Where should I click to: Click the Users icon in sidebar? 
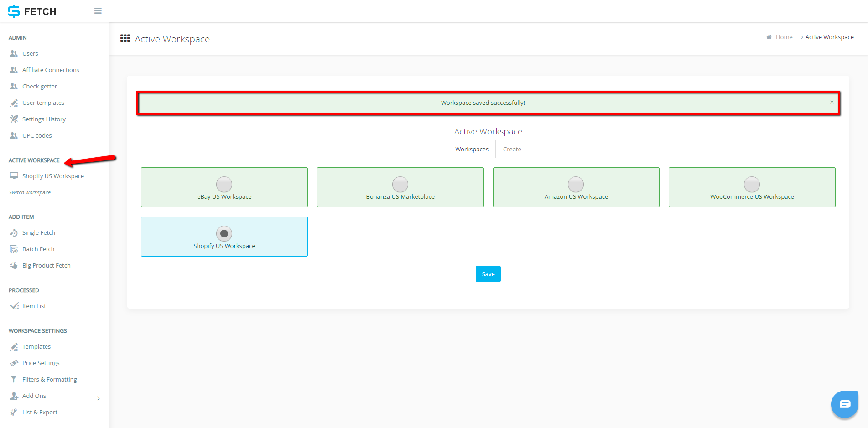[14, 53]
